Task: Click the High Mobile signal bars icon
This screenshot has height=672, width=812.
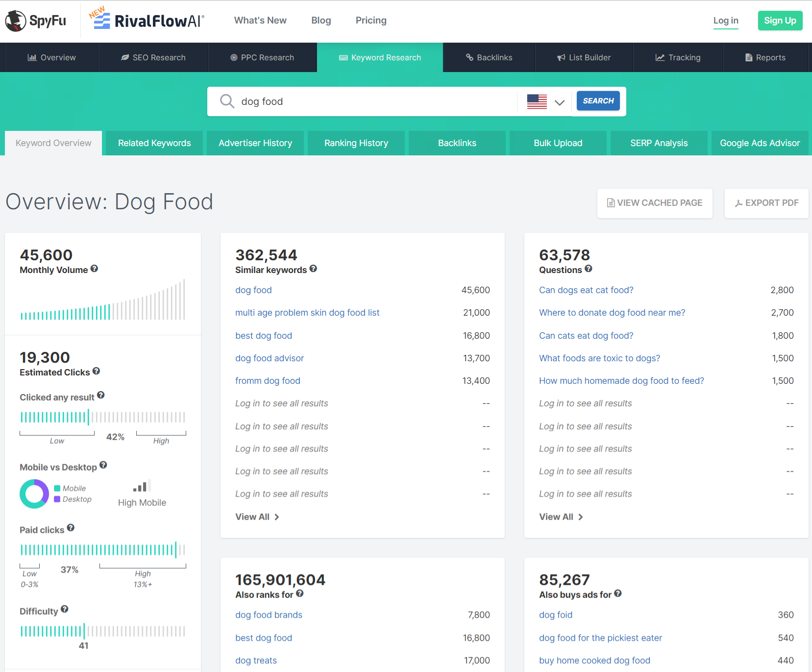Action: (142, 486)
